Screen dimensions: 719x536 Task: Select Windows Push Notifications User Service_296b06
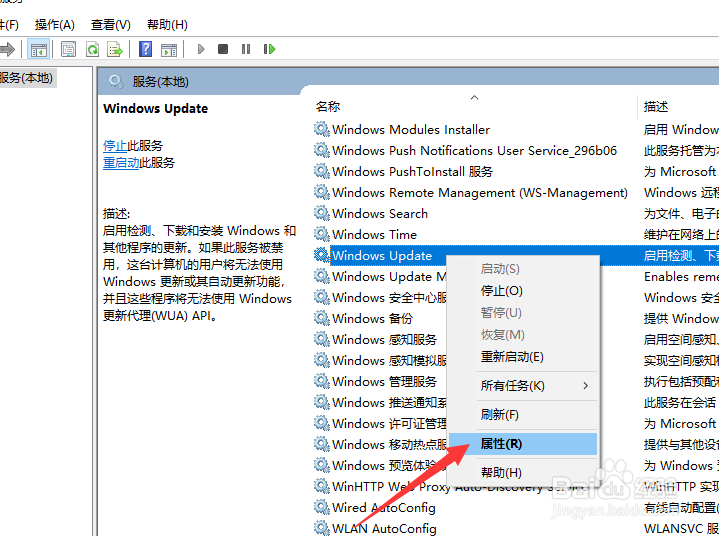point(474,150)
